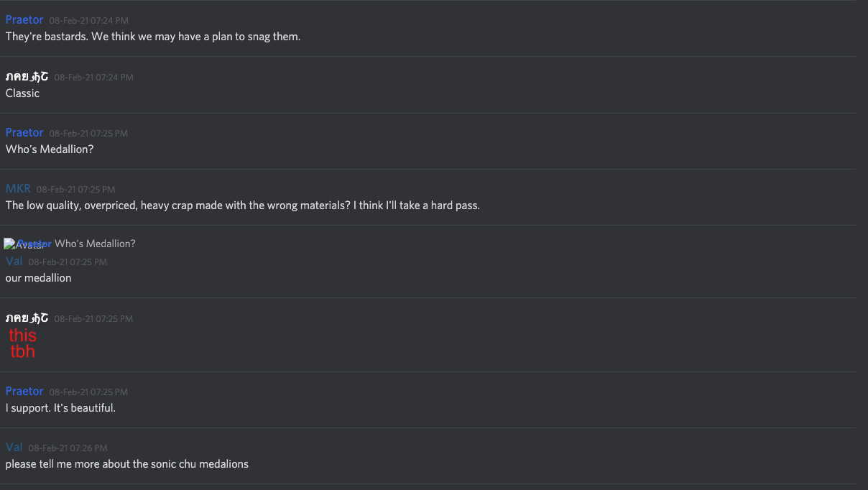Click Val's username above the sonic chu message

(x=14, y=448)
